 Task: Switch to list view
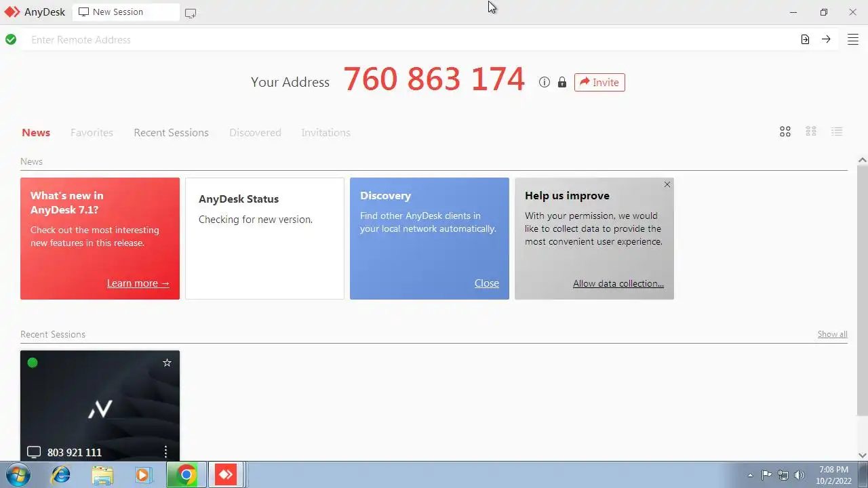click(x=837, y=131)
